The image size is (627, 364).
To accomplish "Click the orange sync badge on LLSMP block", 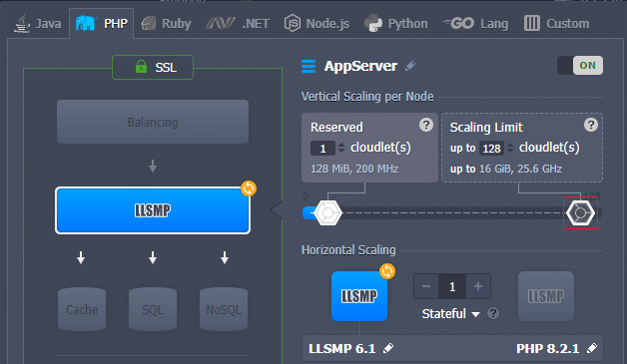I will (249, 188).
